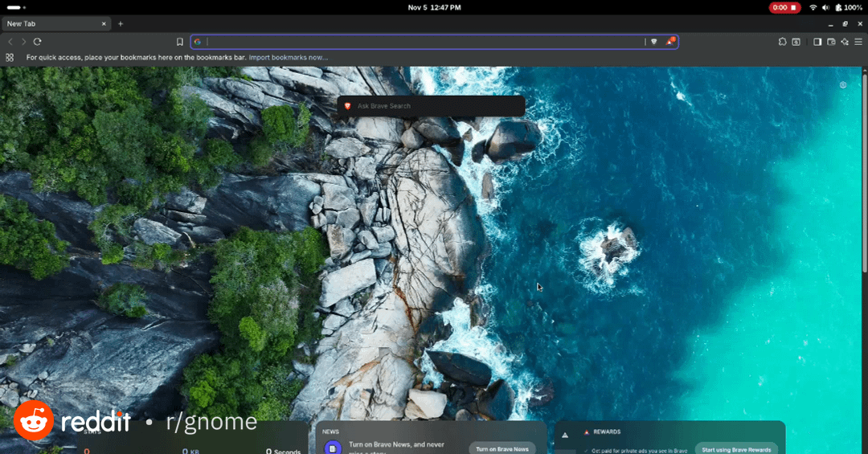The image size is (868, 454).
Task: Open the Extensions puzzle icon
Action: coord(782,42)
